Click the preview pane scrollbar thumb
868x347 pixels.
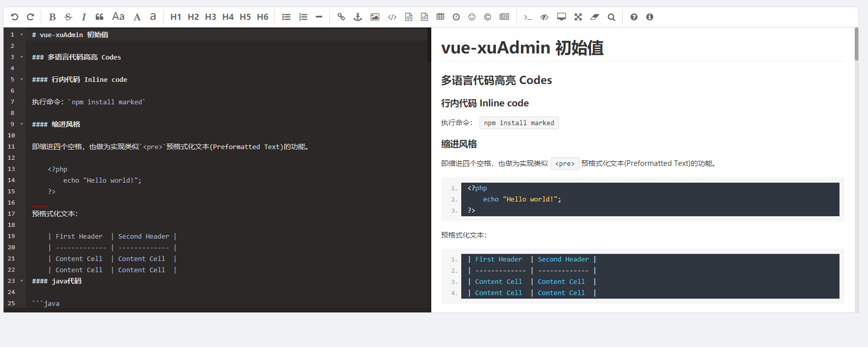[856, 44]
